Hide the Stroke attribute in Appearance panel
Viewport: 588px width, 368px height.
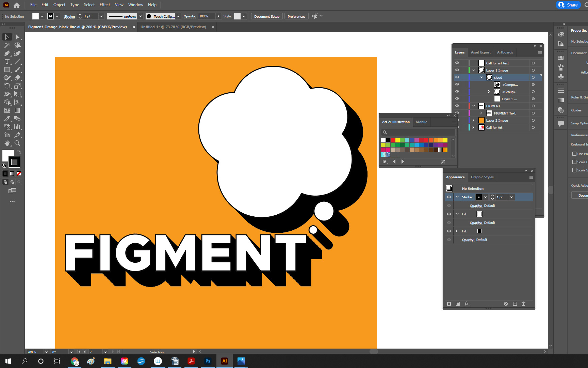coord(449,197)
